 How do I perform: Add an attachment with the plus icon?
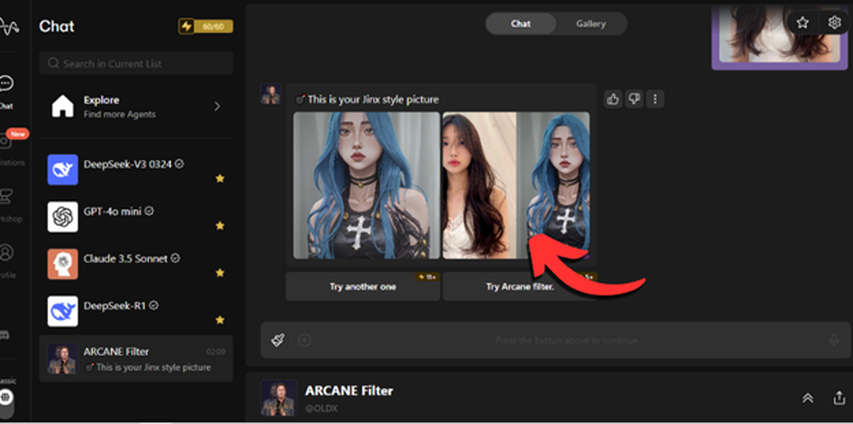[x=305, y=340]
